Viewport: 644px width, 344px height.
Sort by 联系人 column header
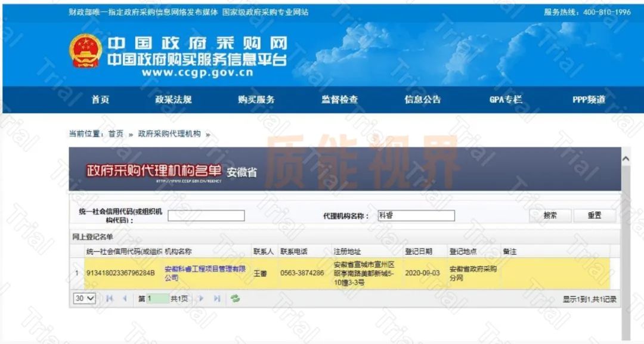pos(265,252)
